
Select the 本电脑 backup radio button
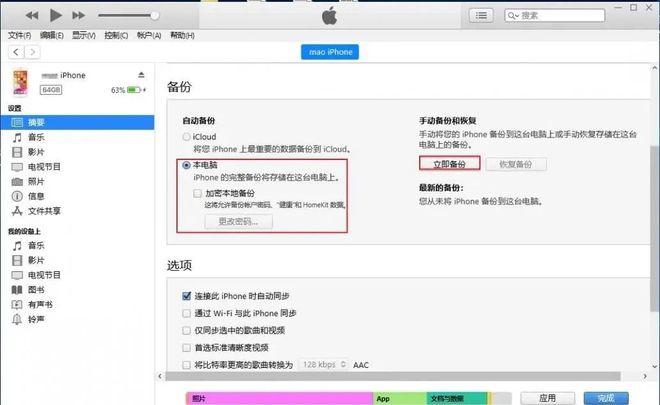click(186, 165)
